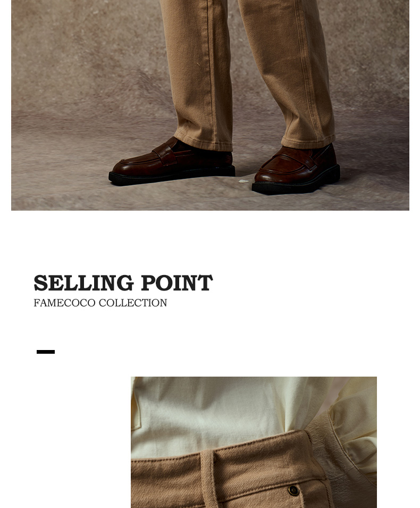Screen dimensions: 420x508
Task: Select the right brown loafer shoe
Action: 296,170
